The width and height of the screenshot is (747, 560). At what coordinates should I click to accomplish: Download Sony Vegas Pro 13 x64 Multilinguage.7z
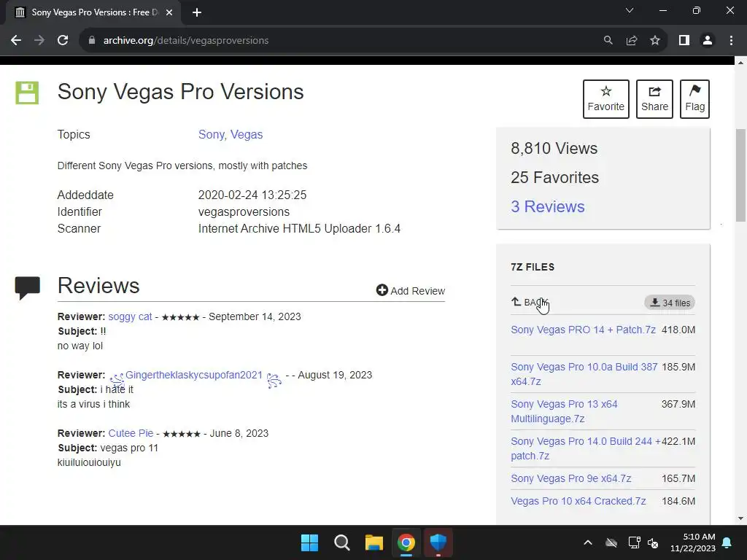(564, 411)
